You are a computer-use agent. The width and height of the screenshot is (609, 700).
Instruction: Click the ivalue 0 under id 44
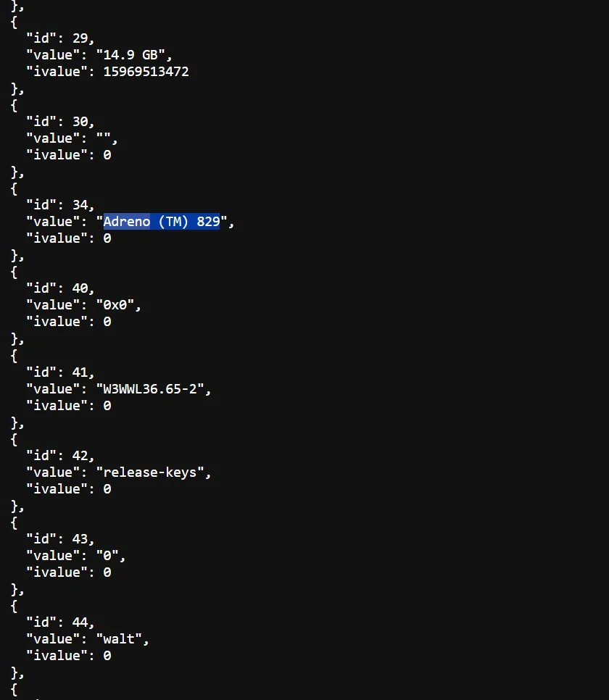[107, 656]
